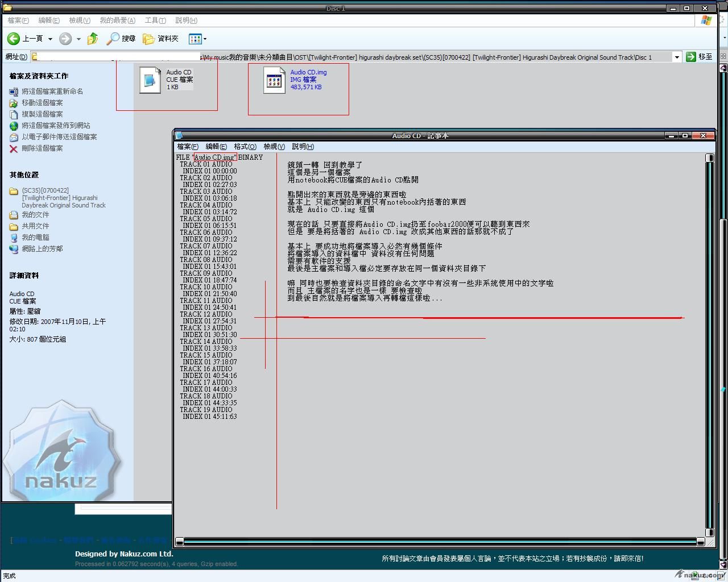Click move this file (移動這個檔案) task
The width and height of the screenshot is (728, 582).
tap(42, 103)
